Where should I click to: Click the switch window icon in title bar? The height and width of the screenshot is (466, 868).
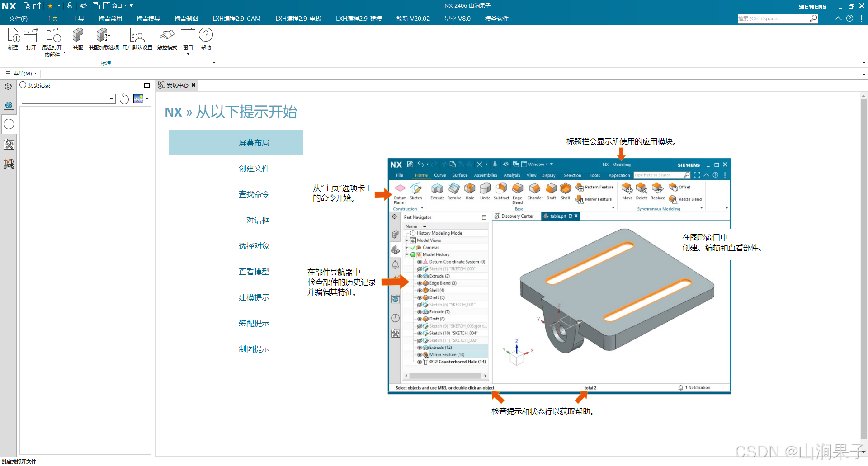(96, 6)
